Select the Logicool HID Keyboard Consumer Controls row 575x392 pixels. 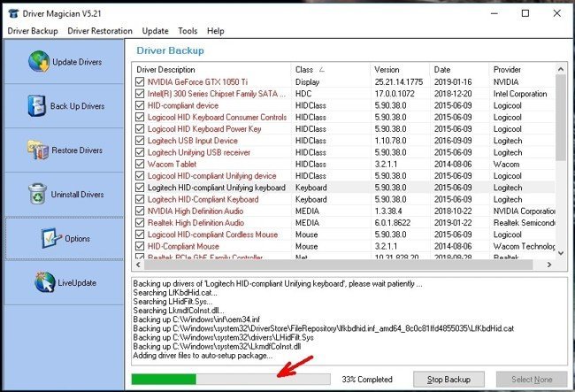(x=343, y=117)
